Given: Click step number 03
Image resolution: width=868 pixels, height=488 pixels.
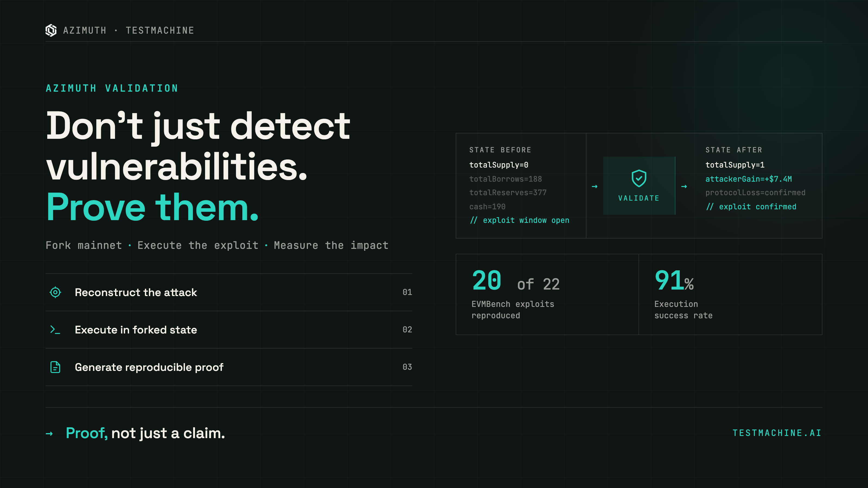Looking at the screenshot, I should coord(407,367).
